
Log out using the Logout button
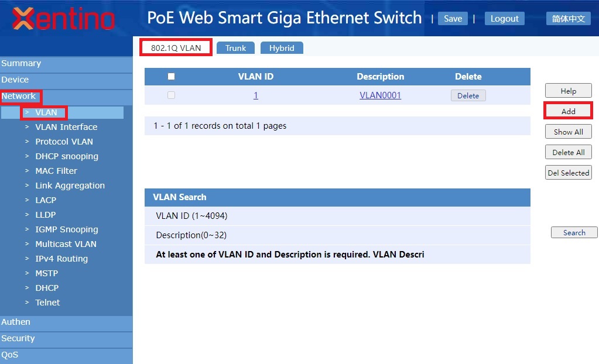tap(504, 19)
